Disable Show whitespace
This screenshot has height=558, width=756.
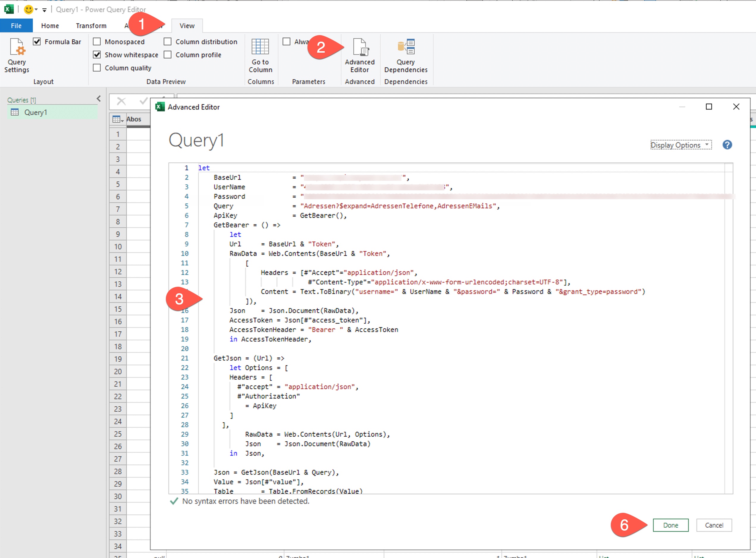tap(97, 54)
